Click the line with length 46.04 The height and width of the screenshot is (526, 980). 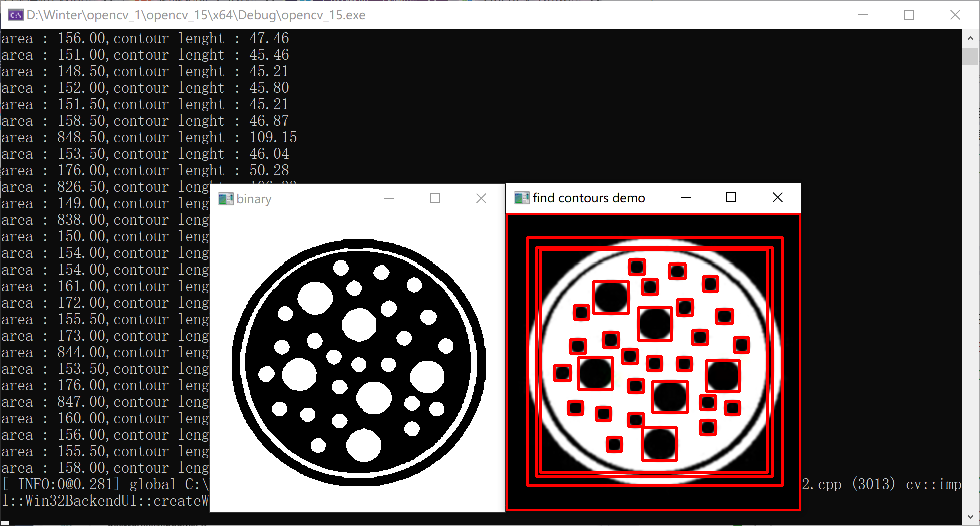145,154
